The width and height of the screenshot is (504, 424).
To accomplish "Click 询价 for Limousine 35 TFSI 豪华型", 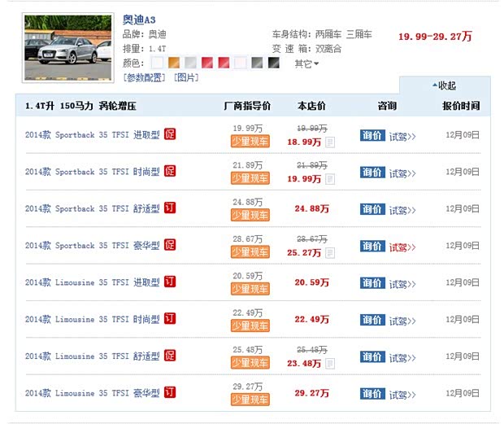I will [x=372, y=394].
